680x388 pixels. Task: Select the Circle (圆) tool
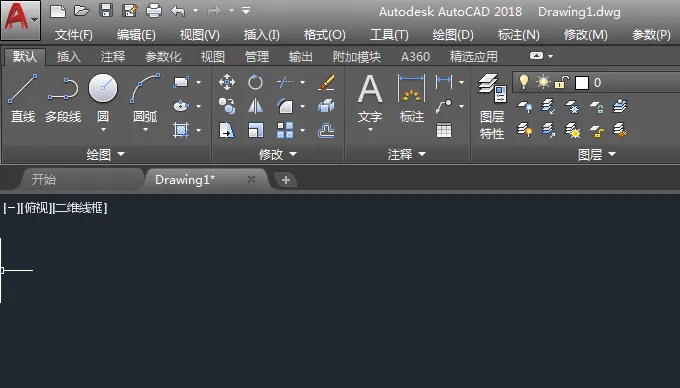103,98
